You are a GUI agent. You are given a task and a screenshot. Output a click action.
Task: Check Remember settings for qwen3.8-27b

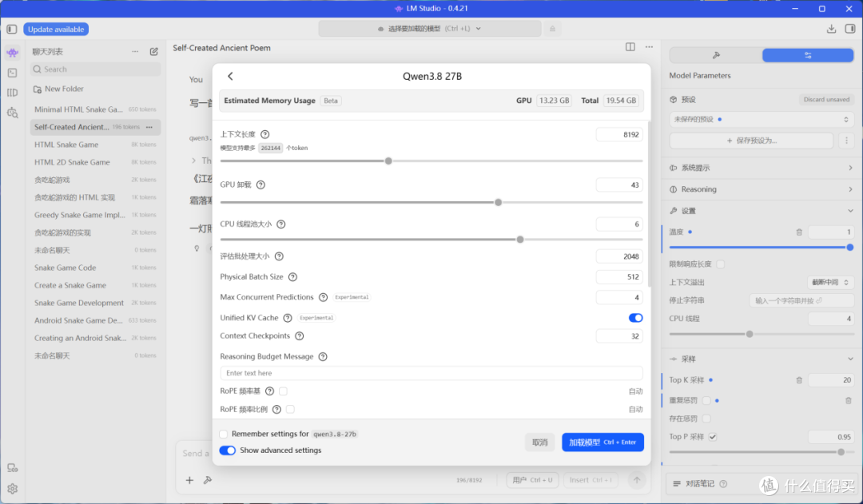(224, 435)
